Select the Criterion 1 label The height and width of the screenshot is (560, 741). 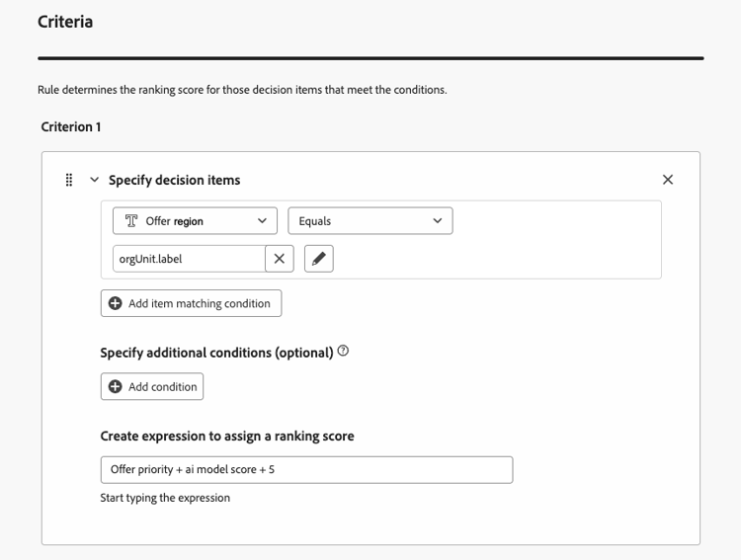coord(71,126)
